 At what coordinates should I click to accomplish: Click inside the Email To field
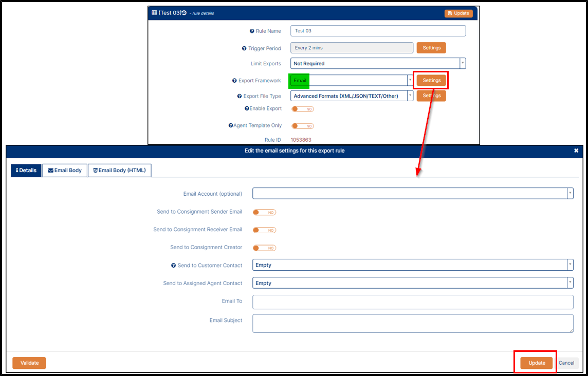coord(412,302)
